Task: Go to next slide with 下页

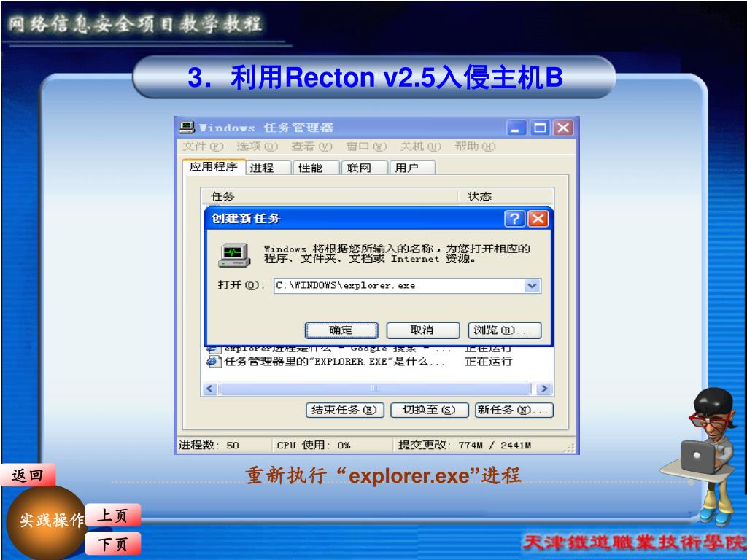Action: click(113, 544)
